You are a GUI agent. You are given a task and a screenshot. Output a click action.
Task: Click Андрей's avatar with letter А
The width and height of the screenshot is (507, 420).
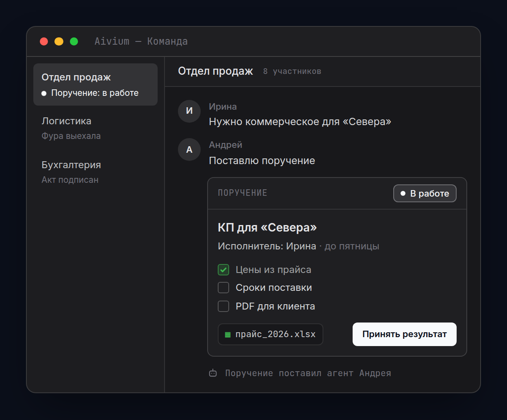[x=189, y=149]
